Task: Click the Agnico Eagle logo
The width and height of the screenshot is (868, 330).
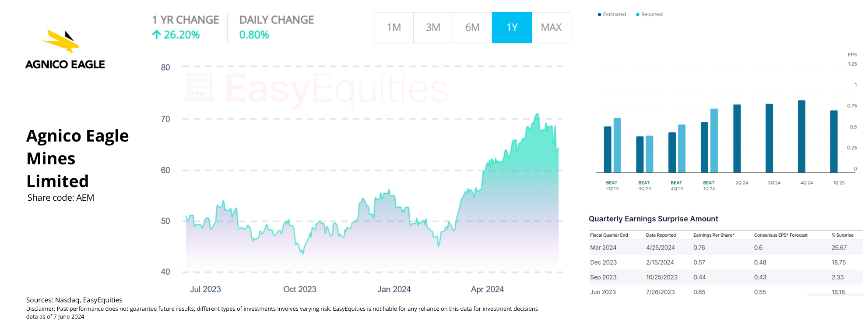Action: [65, 49]
